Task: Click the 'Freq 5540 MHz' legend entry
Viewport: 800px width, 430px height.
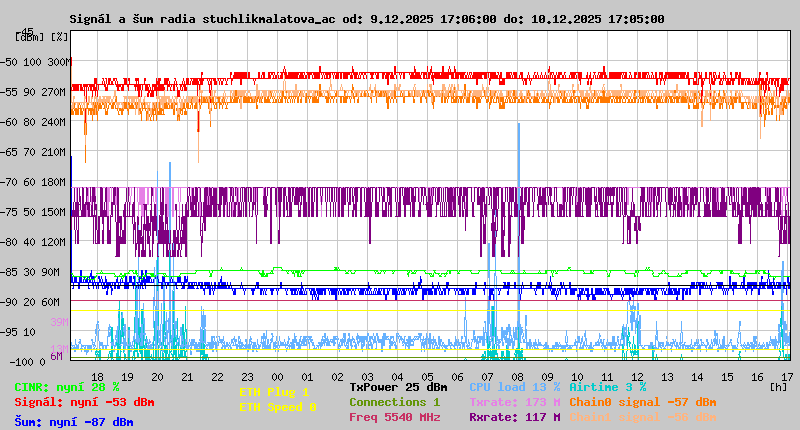Action: tap(395, 417)
